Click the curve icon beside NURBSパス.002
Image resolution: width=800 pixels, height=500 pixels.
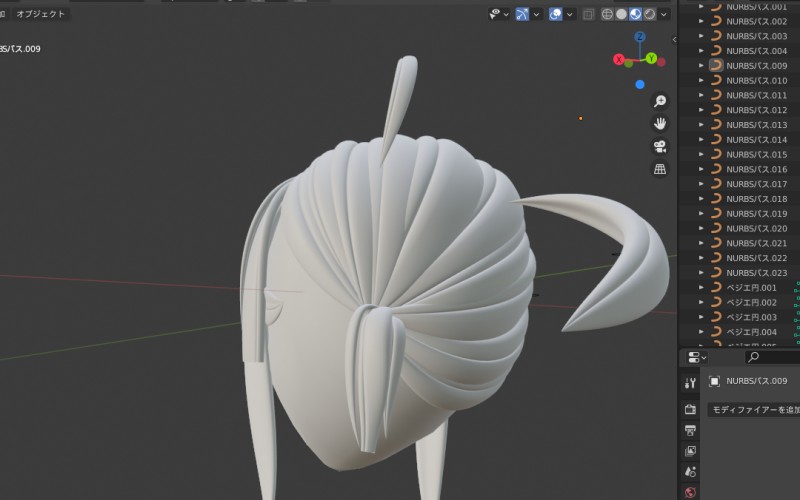pos(716,21)
